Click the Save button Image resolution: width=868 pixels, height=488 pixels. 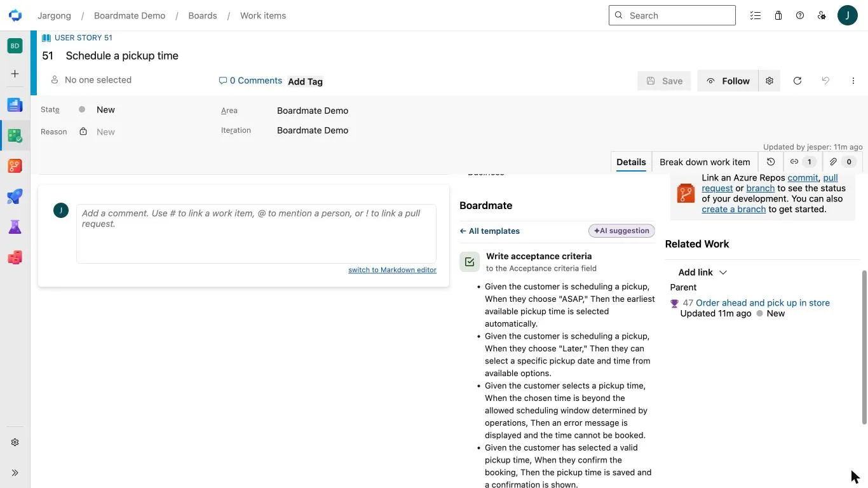point(664,81)
